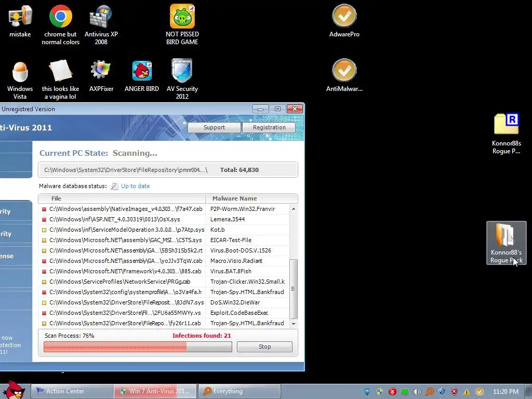Open 'chrome but normal colors' desktop shortcut
Screen dimensions: 532x399
coord(60,24)
